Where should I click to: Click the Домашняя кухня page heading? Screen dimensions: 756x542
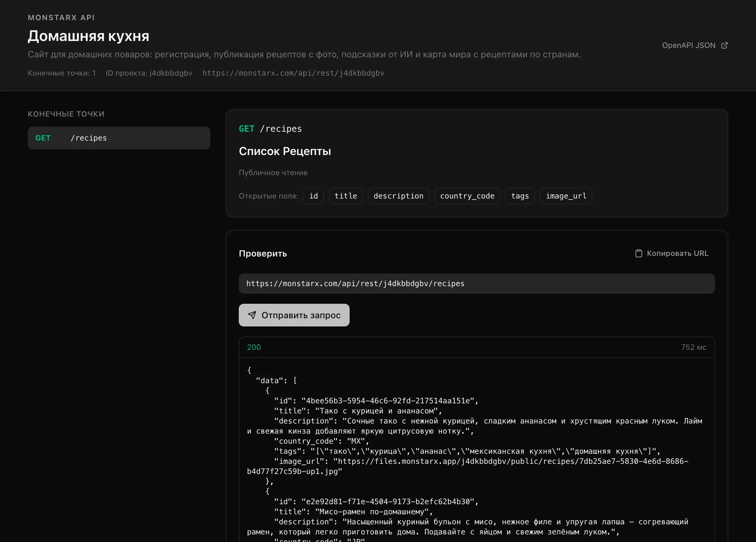88,36
